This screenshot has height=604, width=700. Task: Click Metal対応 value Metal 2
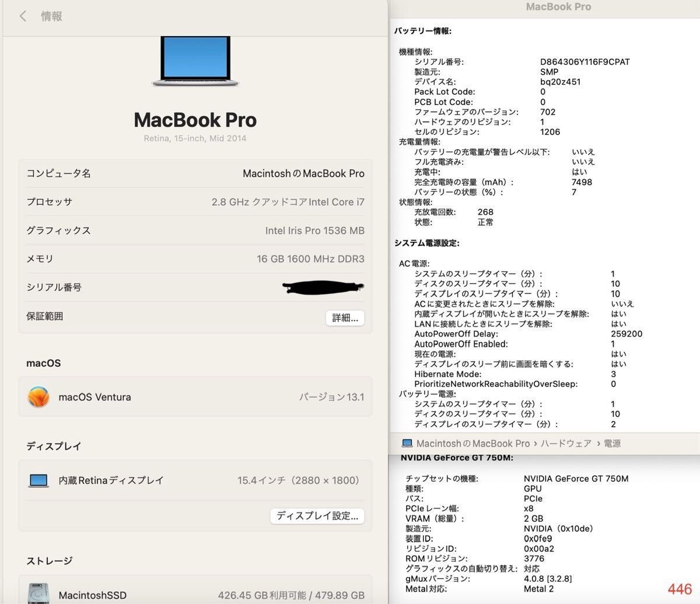point(539,589)
